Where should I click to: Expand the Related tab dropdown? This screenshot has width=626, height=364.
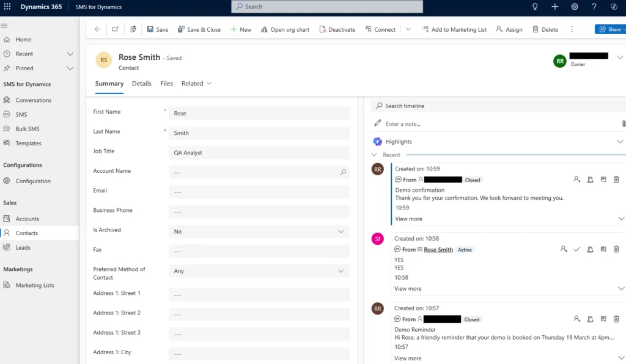(x=196, y=84)
